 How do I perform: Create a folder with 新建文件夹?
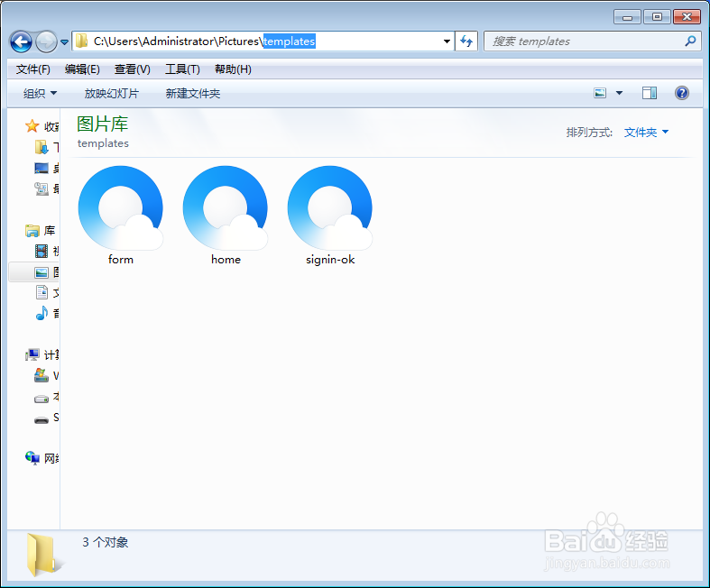tap(193, 93)
